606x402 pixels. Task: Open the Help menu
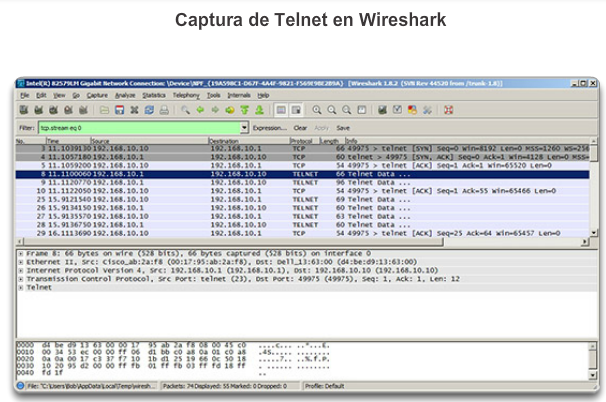[x=263, y=95]
